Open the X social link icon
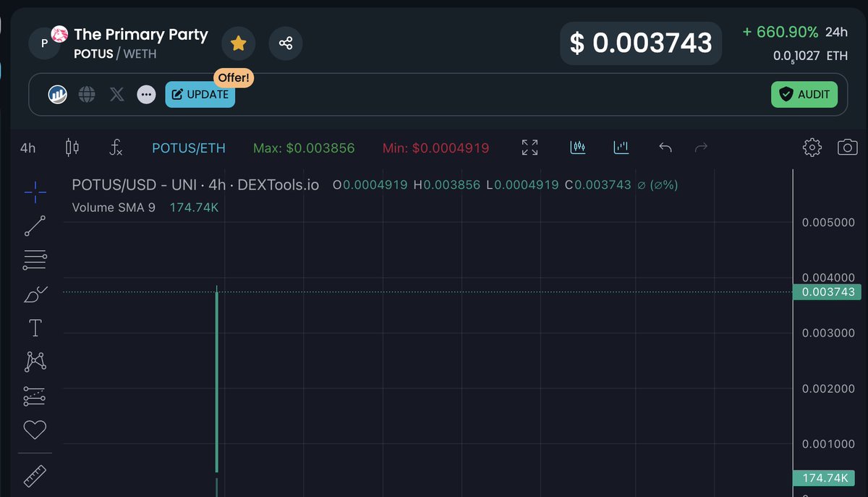 116,94
